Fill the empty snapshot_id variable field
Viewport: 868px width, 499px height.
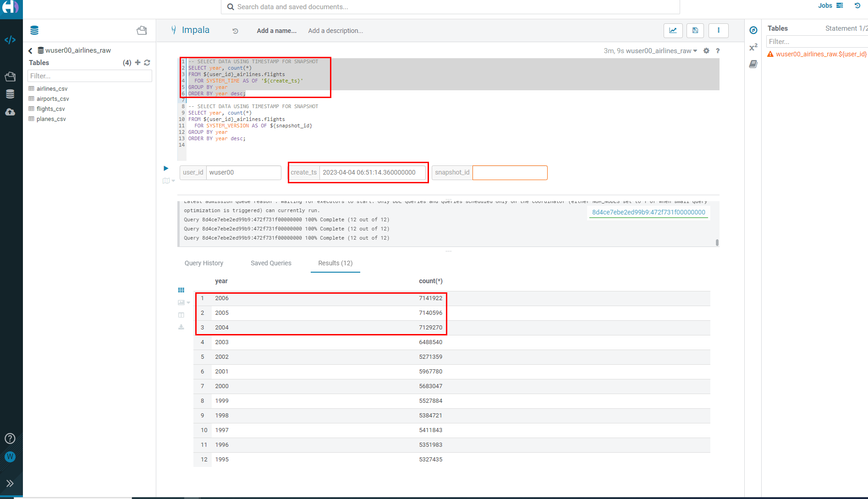click(510, 173)
